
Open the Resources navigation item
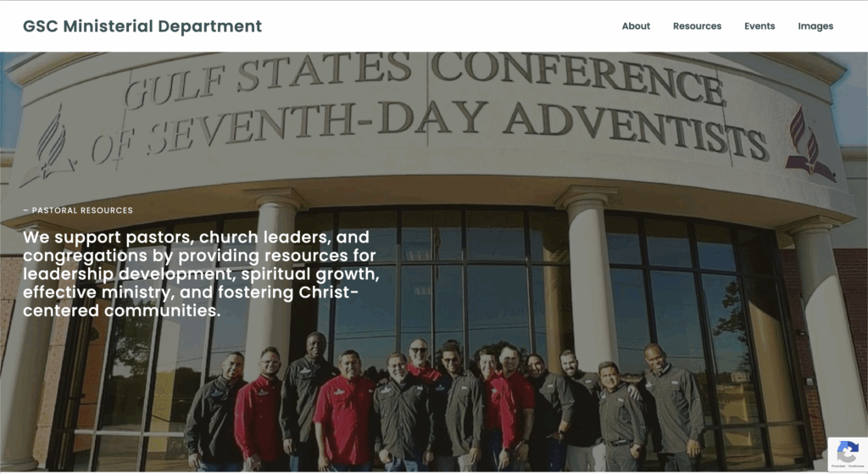[x=697, y=26]
